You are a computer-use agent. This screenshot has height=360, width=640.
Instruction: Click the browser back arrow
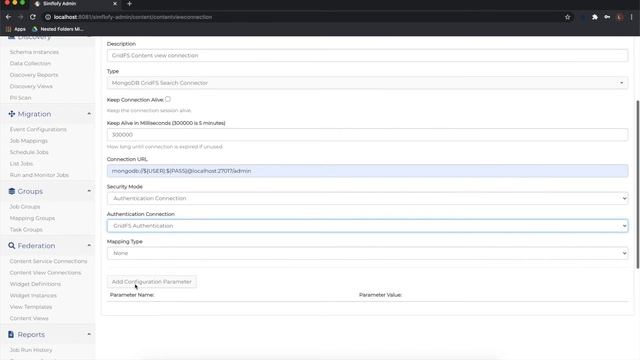[x=9, y=17]
